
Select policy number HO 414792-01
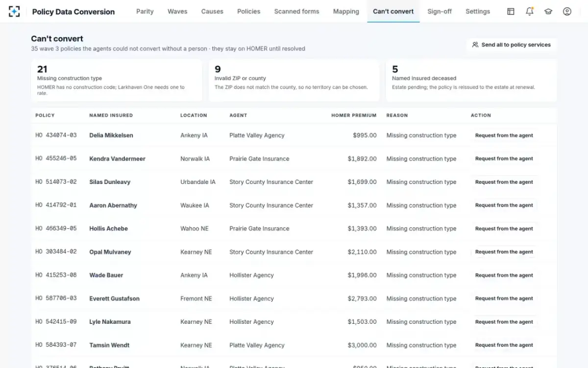pos(56,205)
